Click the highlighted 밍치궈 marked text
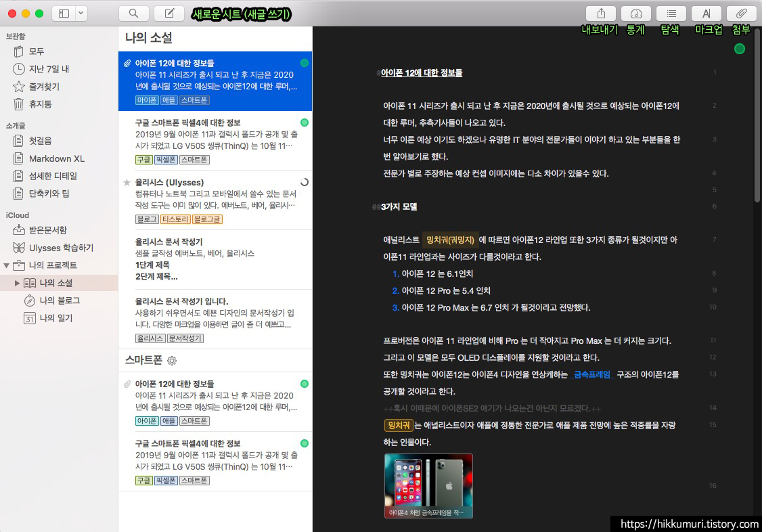Screen dimensions: 762x532 tap(399, 426)
